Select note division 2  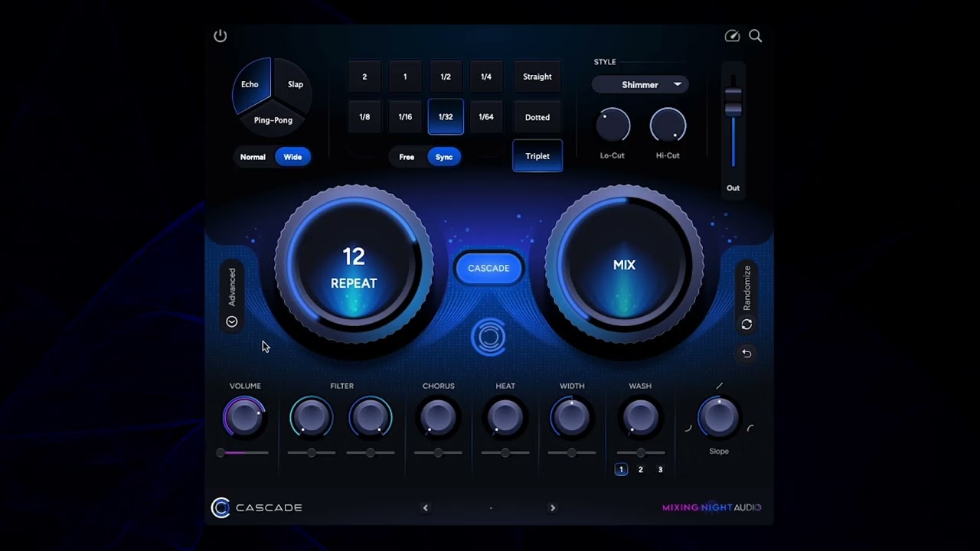[364, 77]
